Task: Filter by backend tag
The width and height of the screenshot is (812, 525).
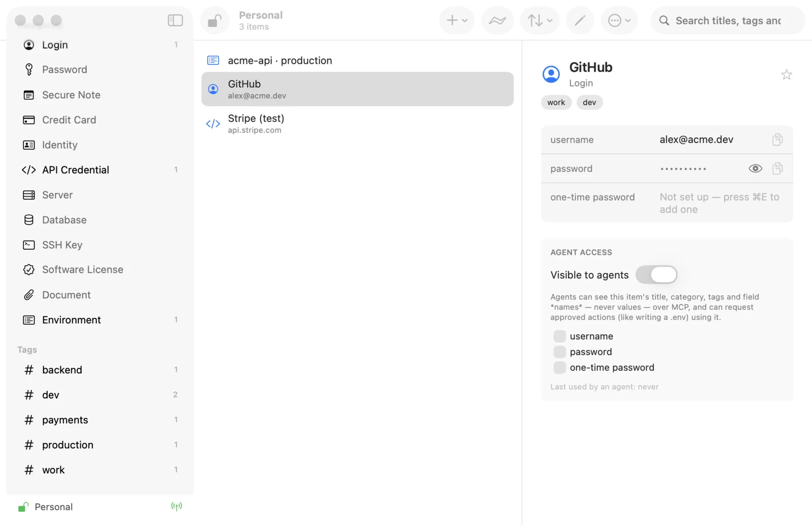Action: pyautogui.click(x=100, y=370)
